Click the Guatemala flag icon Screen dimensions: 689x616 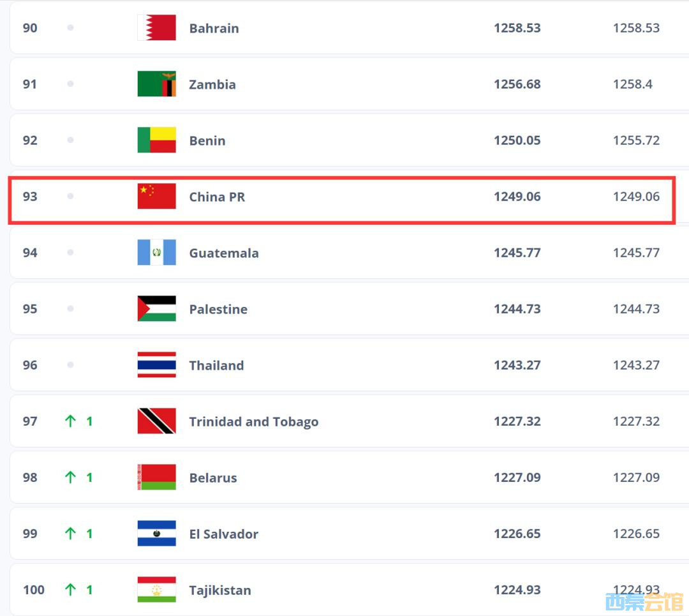point(156,253)
